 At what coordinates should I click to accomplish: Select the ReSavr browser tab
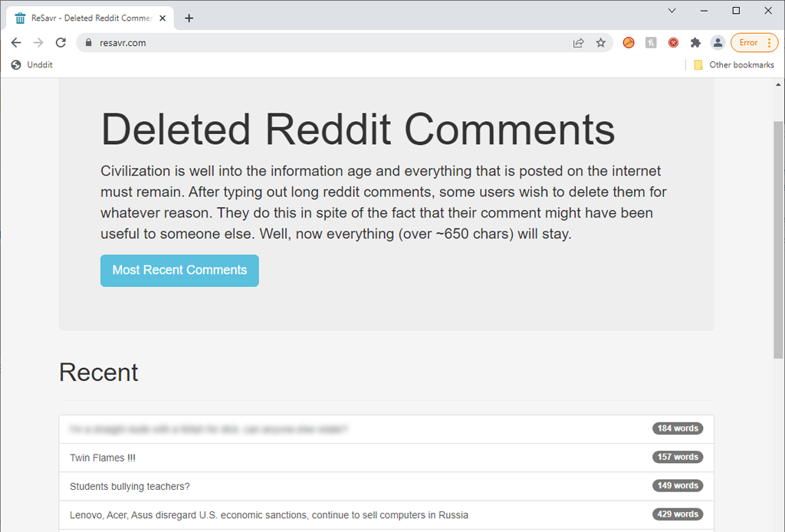pyautogui.click(x=92, y=17)
